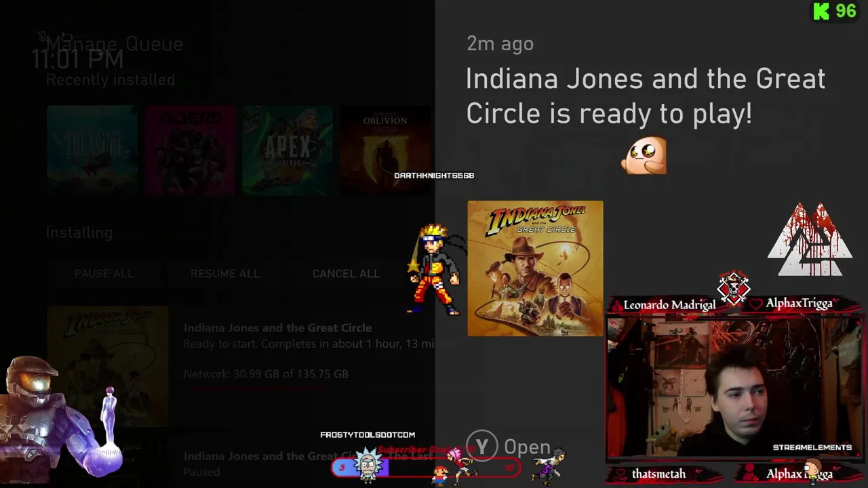This screenshot has height=488, width=868.
Task: Select the Apex Legends tile in Recently installed
Action: pyautogui.click(x=288, y=150)
